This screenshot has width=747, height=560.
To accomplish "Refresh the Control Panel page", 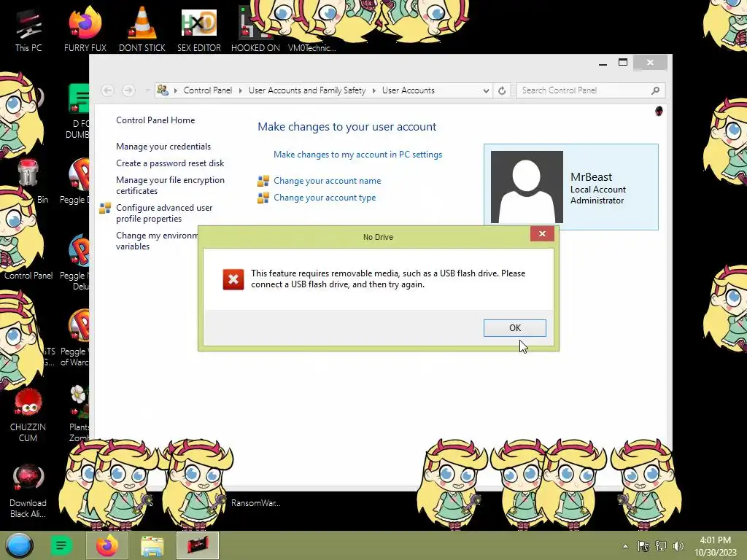I will [502, 90].
